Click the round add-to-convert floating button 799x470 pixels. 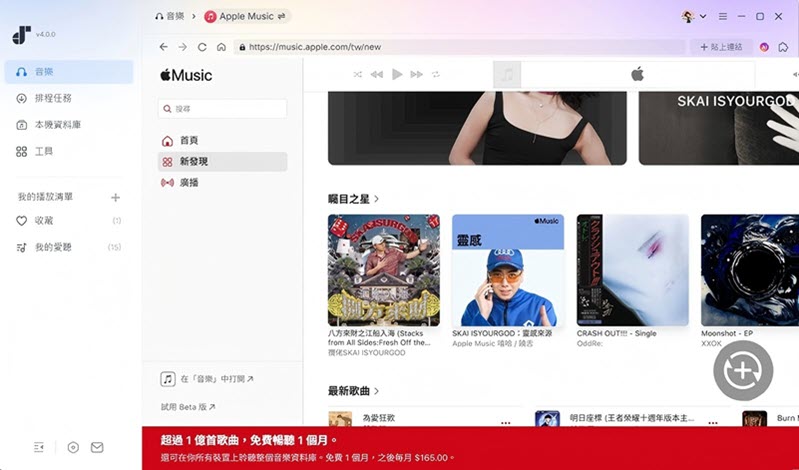743,371
